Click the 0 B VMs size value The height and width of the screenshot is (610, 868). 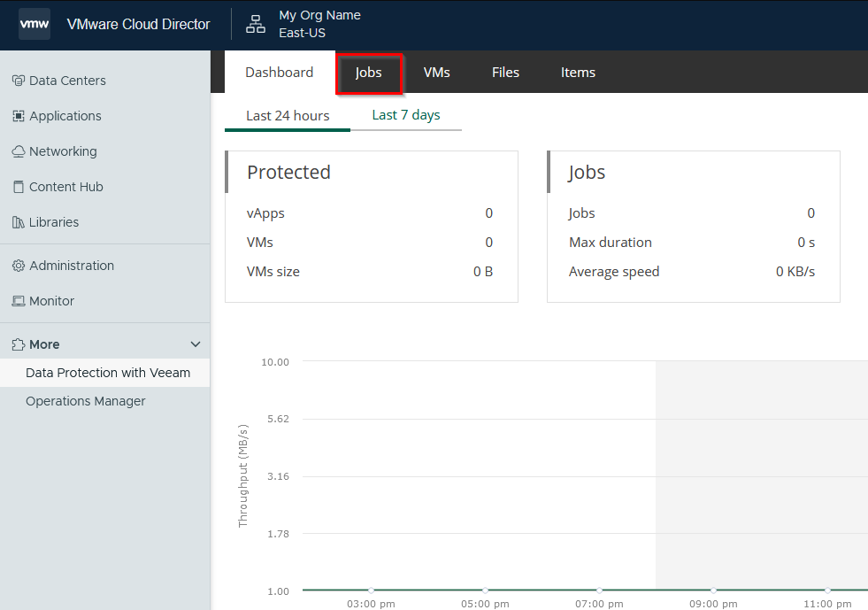483,272
